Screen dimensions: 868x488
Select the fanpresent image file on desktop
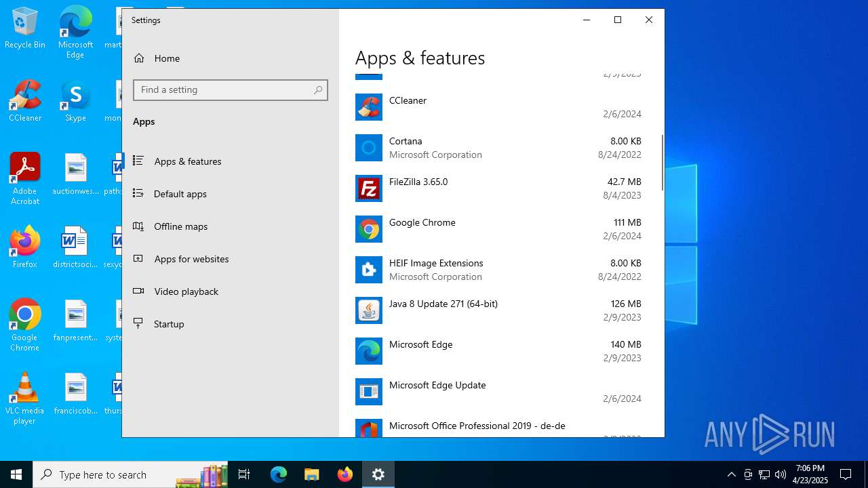coord(75,321)
